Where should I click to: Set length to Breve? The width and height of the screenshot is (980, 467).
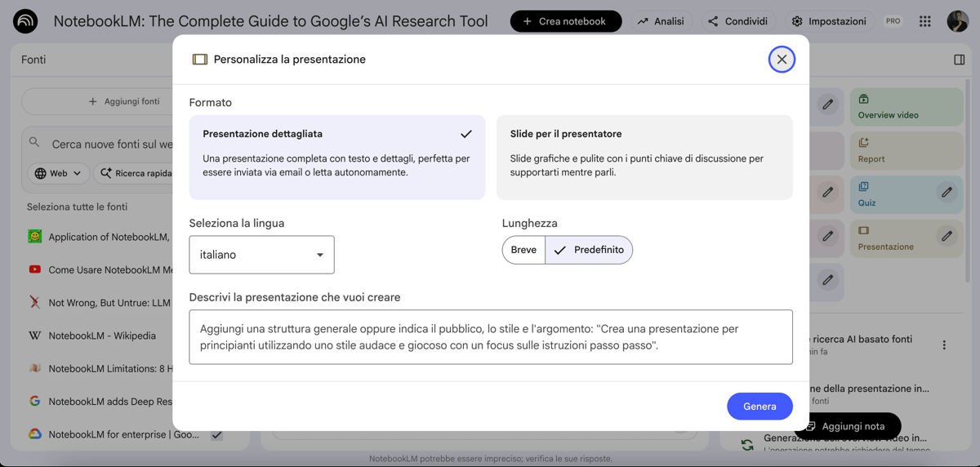coord(523,250)
